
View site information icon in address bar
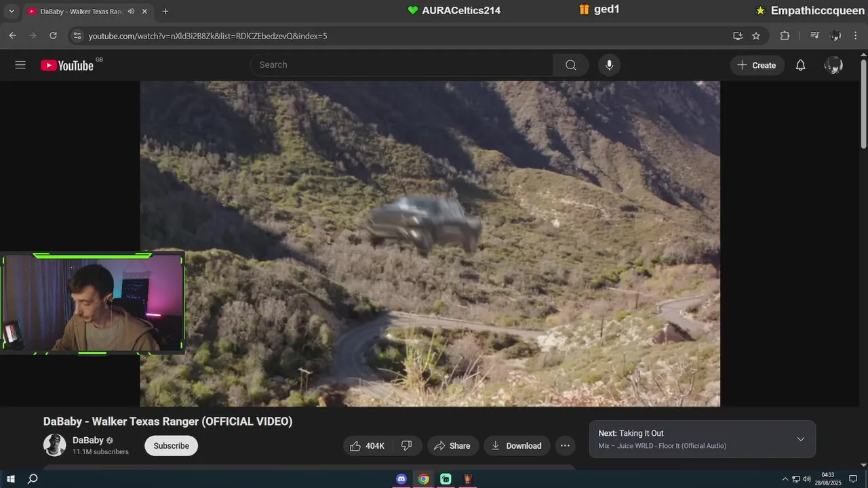coord(77,35)
